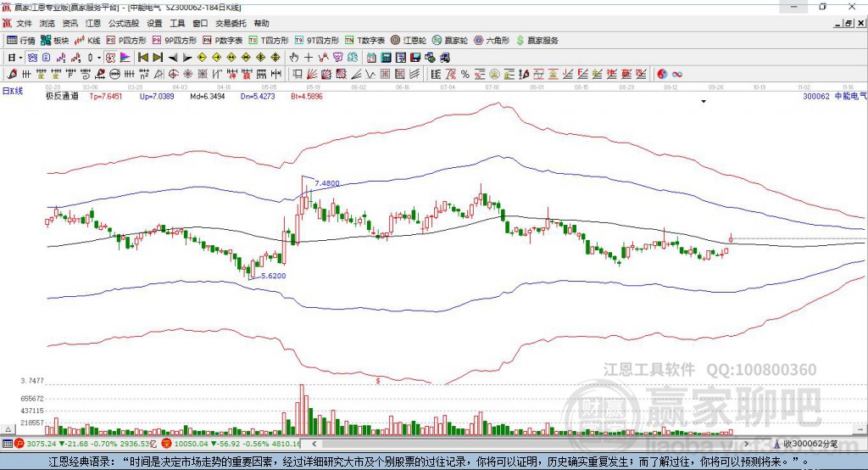Open the calendar icon showing 21

pos(371,58)
